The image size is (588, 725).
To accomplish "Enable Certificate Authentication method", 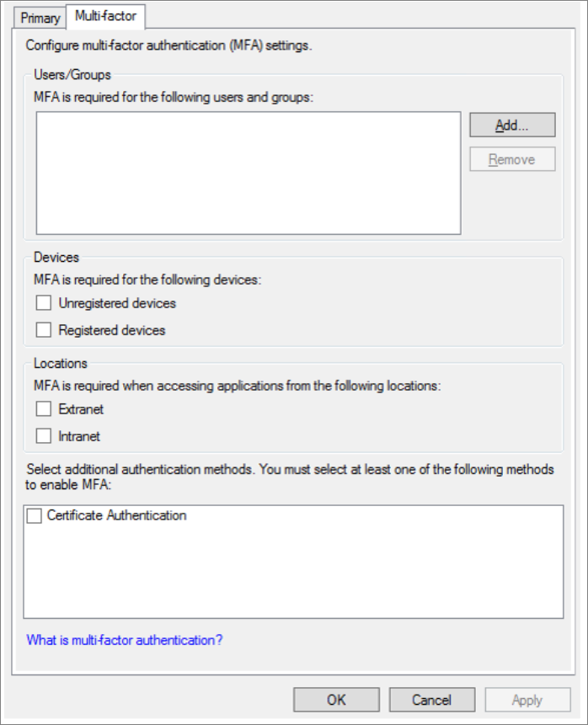I will [35, 514].
